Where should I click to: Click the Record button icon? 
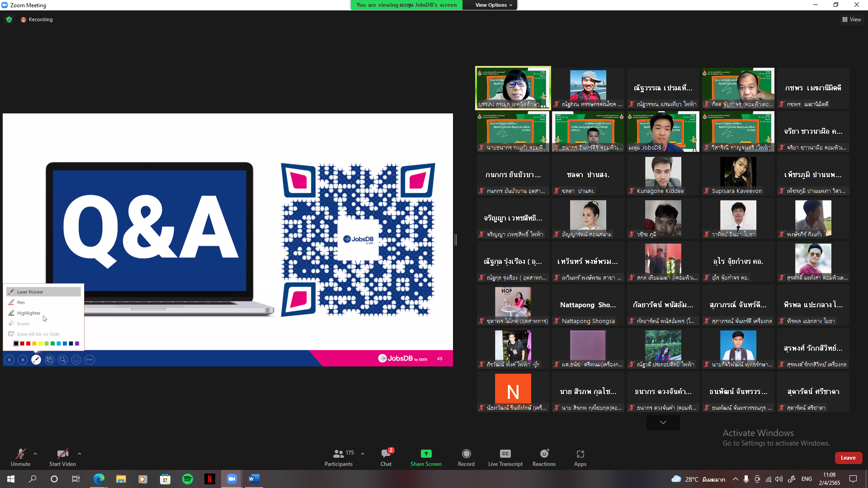(x=466, y=454)
